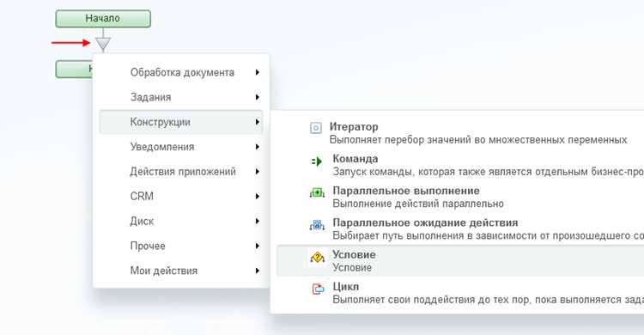Choose the Команда construction title

coord(355,159)
